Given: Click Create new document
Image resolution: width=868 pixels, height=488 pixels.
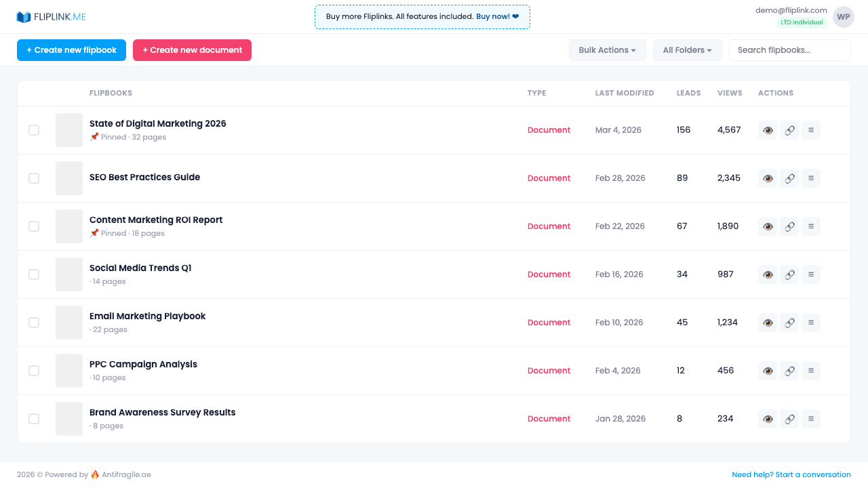Looking at the screenshot, I should coord(192,49).
